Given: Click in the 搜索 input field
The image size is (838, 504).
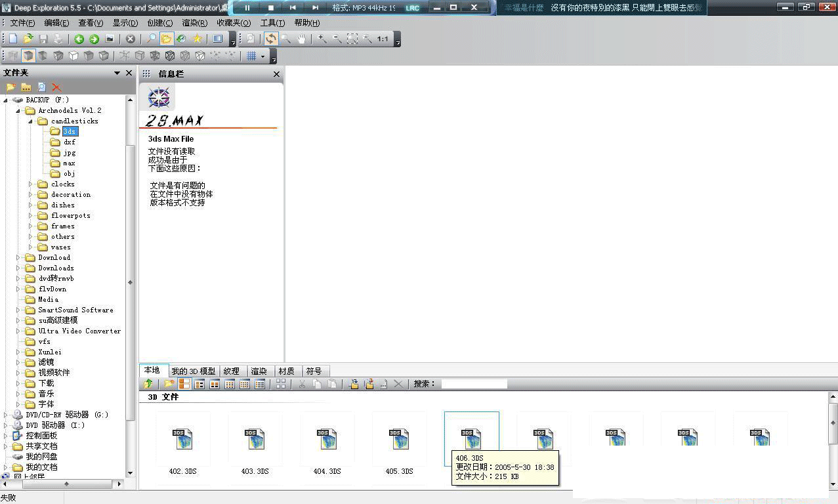Looking at the screenshot, I should tap(474, 384).
